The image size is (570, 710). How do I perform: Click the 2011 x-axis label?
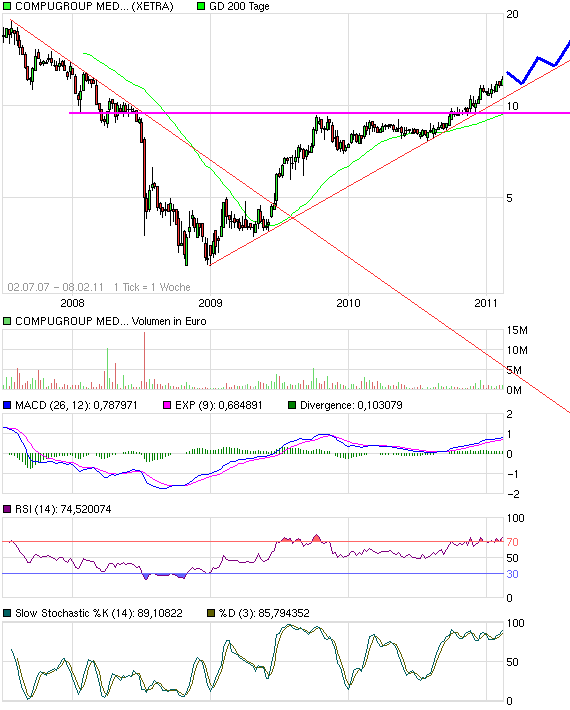[x=486, y=303]
